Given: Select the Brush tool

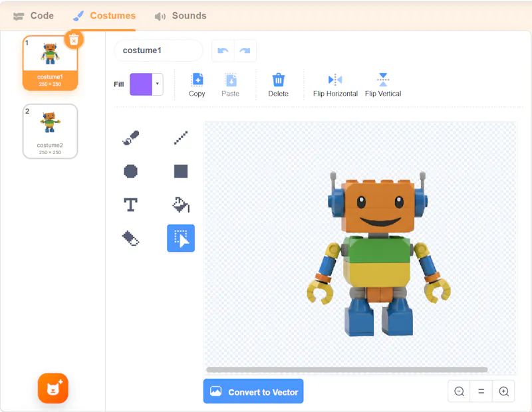Looking at the screenshot, I should (x=130, y=138).
